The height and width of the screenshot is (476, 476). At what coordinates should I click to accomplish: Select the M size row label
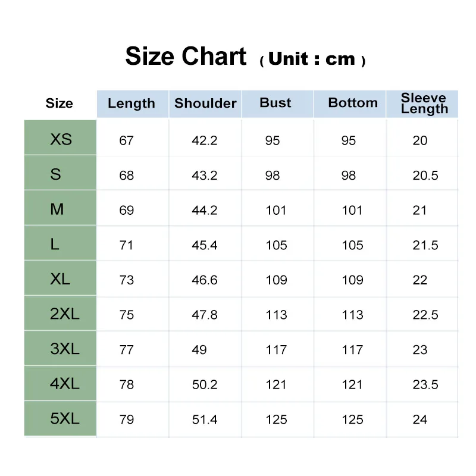click(57, 209)
